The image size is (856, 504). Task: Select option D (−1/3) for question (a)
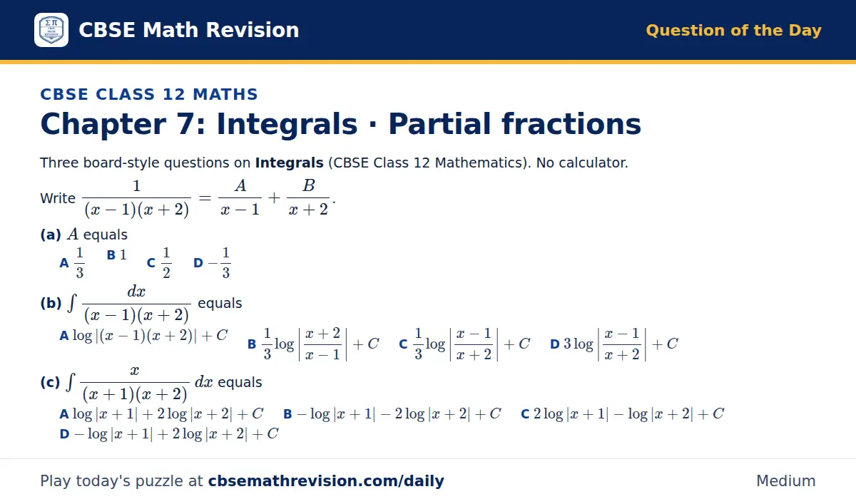[212, 263]
